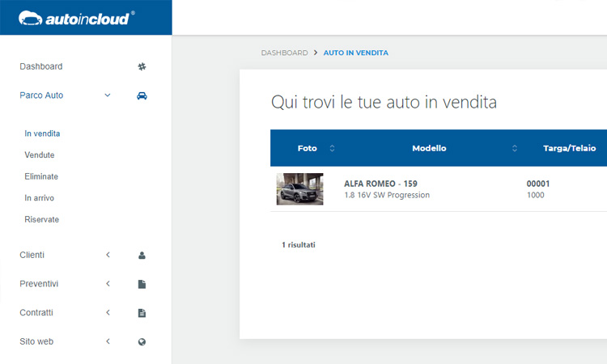
Task: Select Preventivi in the sidebar
Action: click(x=39, y=284)
